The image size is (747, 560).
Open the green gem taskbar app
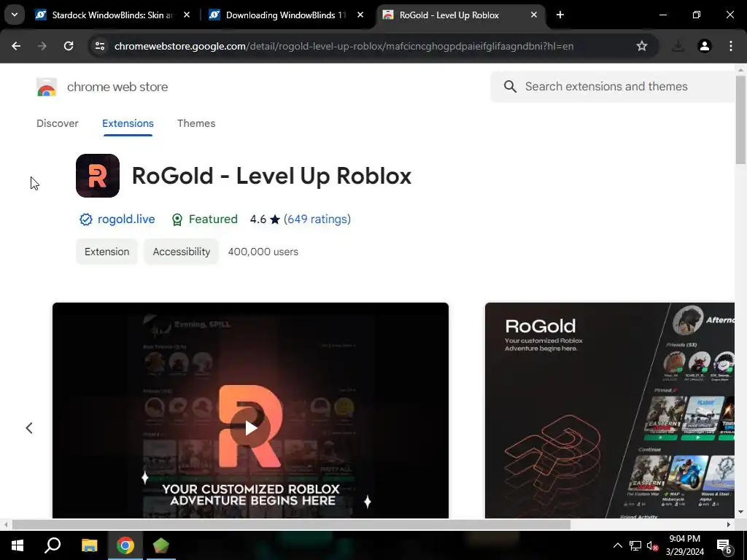click(161, 545)
